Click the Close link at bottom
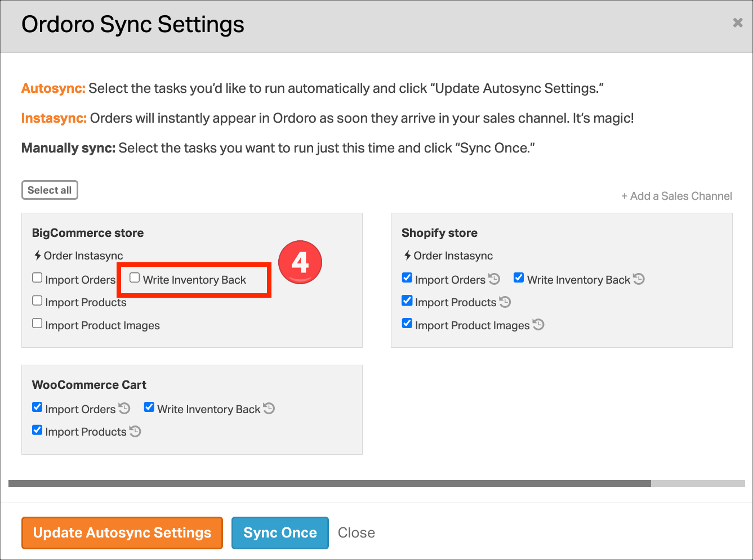Screen dimensions: 753x560 (x=357, y=532)
